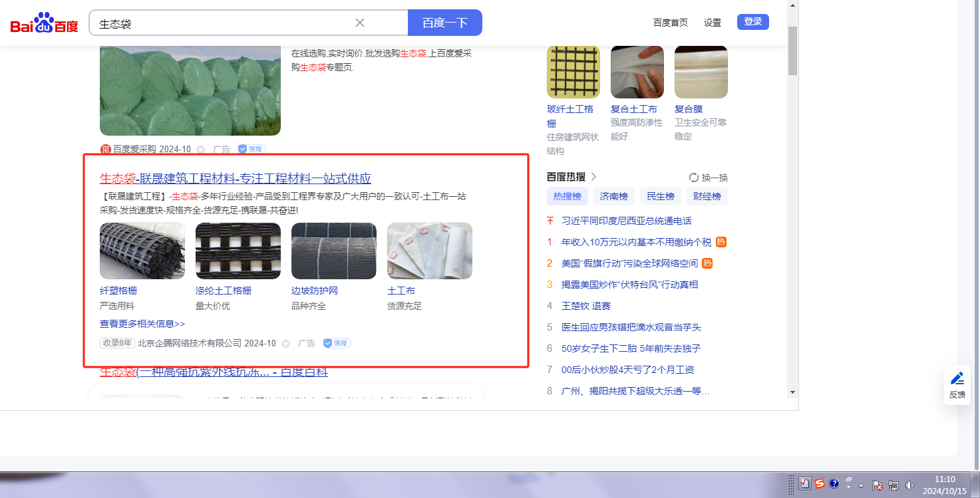Expand 百度热搜 with the chevron
Viewport: 980px width, 498px height.
click(x=593, y=177)
